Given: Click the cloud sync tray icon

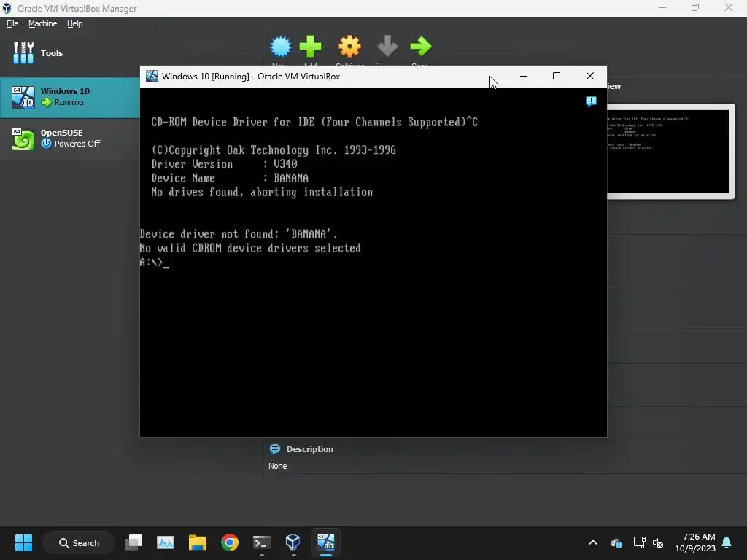Looking at the screenshot, I should click(616, 542).
